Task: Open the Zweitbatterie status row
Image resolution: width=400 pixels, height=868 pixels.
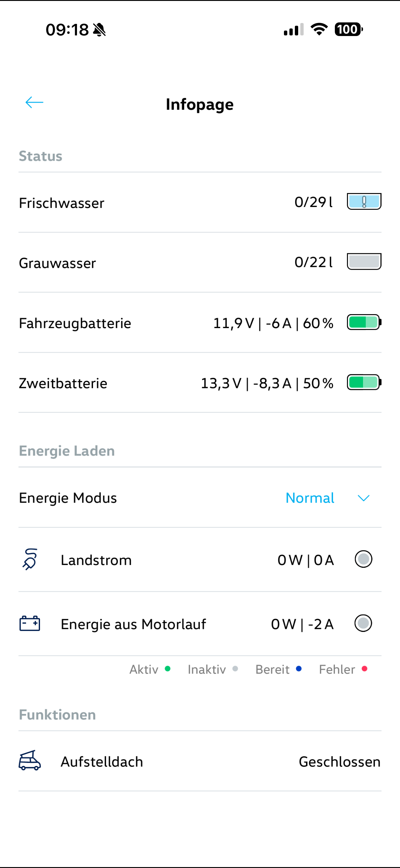Action: 63,383
